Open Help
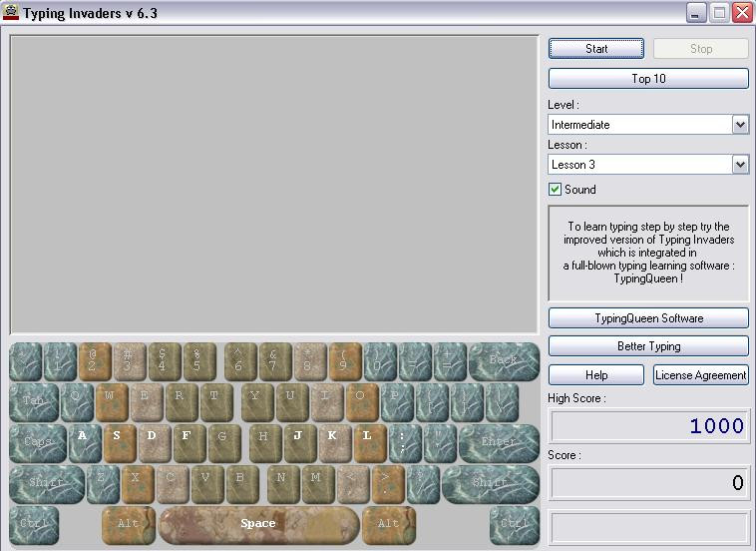Image resolution: width=756 pixels, height=551 pixels. tap(596, 375)
